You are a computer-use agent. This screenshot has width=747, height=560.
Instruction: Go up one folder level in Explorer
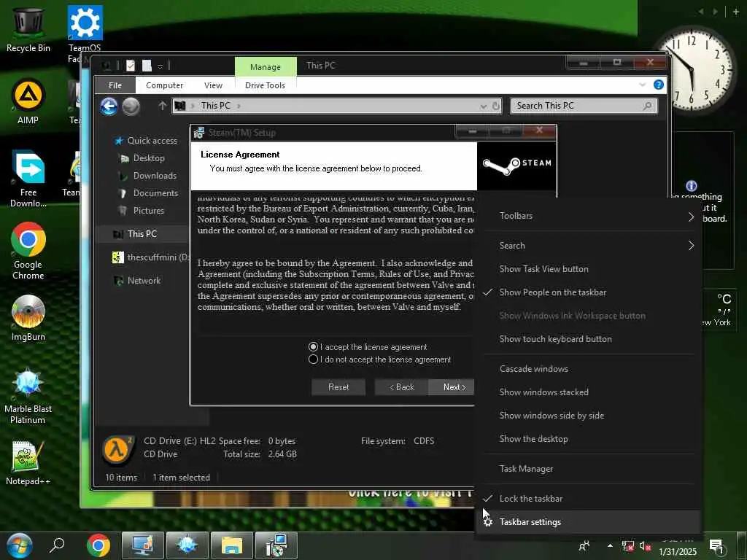click(x=162, y=106)
